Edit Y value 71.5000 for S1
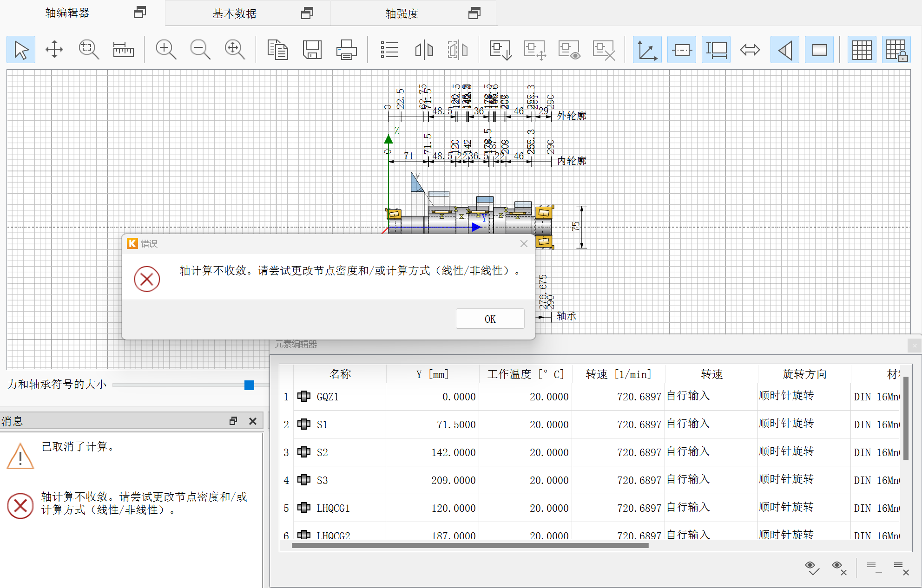This screenshot has width=922, height=588. pos(433,425)
